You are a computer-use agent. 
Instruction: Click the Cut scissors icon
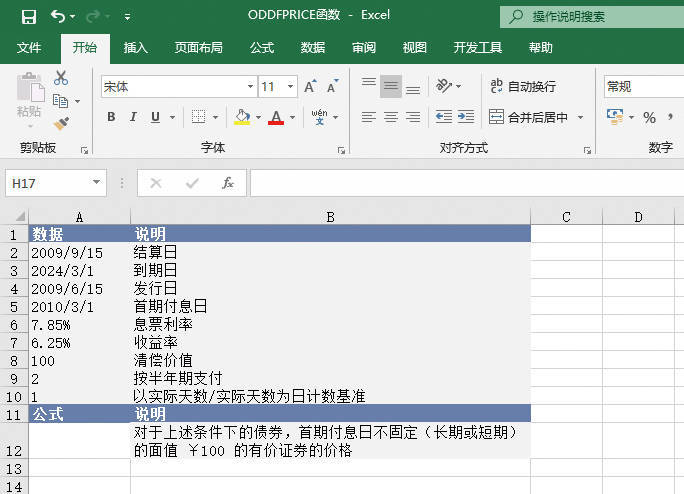tap(61, 78)
